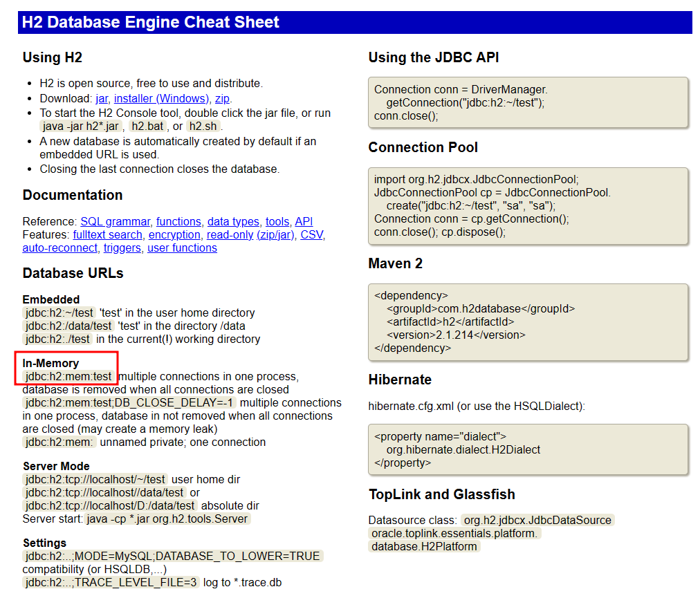Click the 'Documentation' heading

point(73,195)
